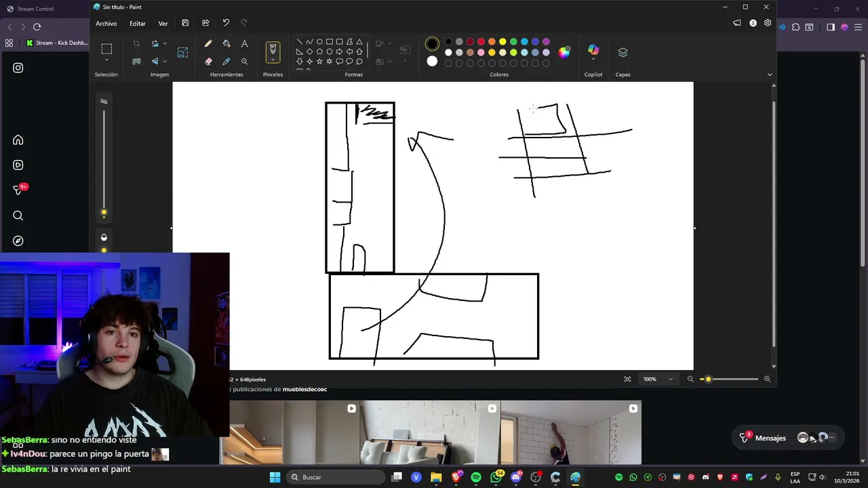Switch to Stream - Kick Dashboard tab
Viewport: 868px width, 488px height.
click(x=57, y=43)
